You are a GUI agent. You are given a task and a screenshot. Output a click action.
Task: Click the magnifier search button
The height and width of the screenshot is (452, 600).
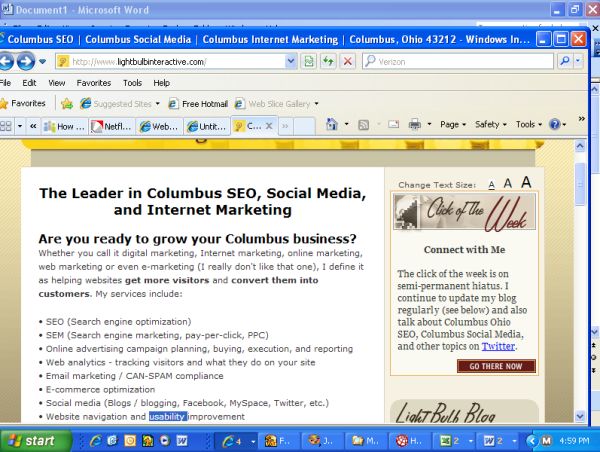coord(565,61)
